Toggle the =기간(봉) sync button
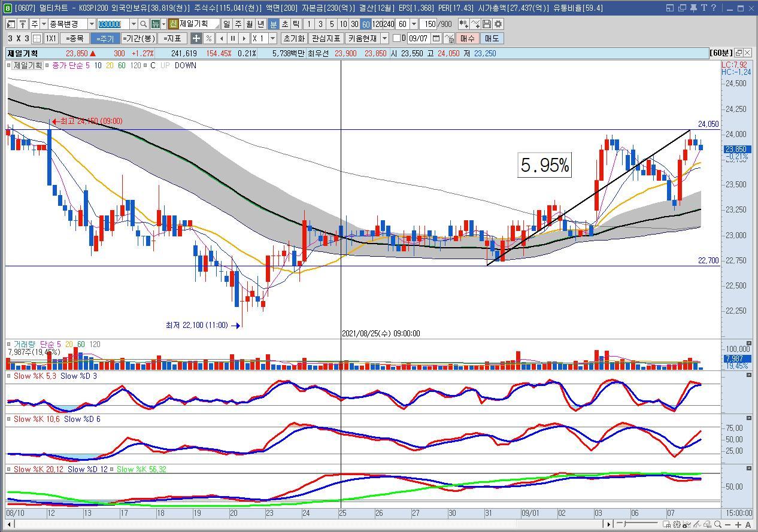 [139, 38]
